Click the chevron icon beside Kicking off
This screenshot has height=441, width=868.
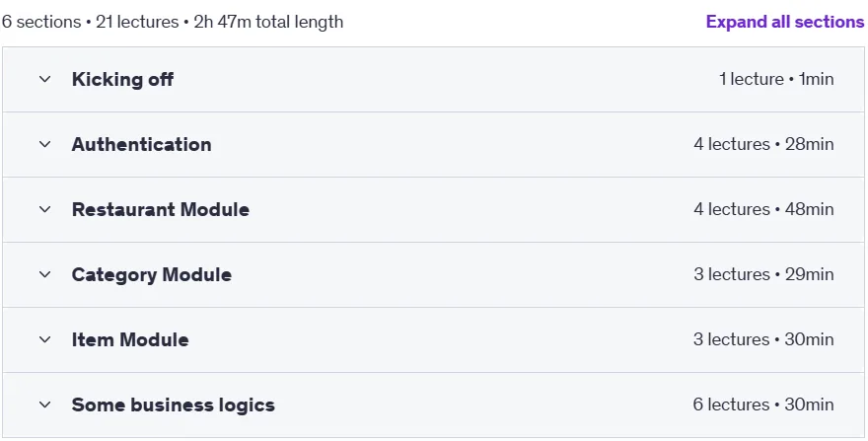44,79
